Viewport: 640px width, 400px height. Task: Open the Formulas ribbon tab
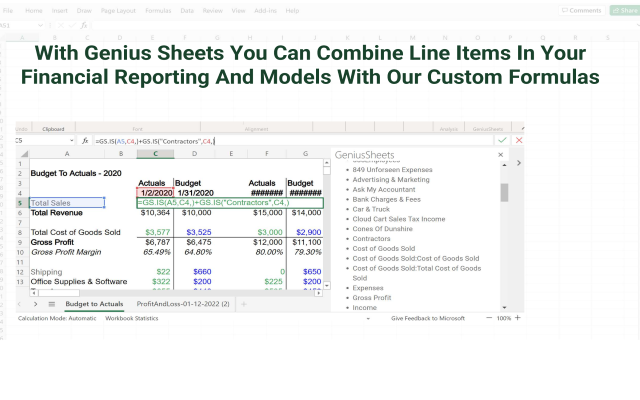pyautogui.click(x=158, y=11)
